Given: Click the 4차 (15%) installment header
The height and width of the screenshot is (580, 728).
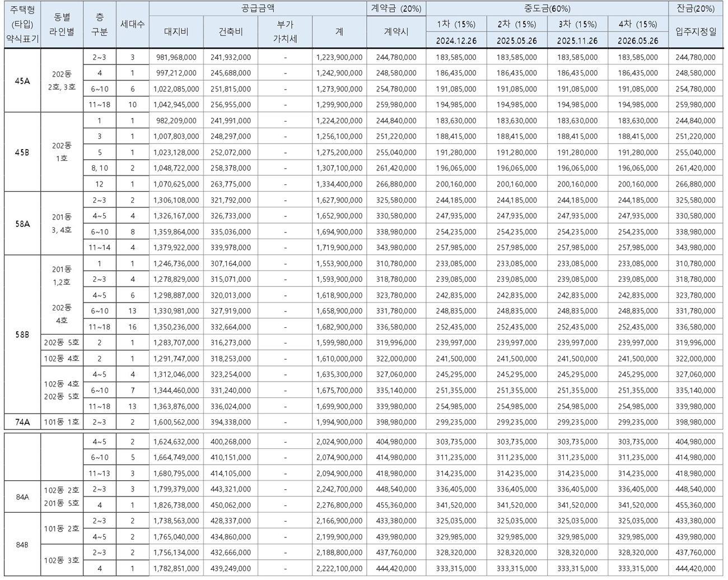Looking at the screenshot, I should tap(637, 24).
